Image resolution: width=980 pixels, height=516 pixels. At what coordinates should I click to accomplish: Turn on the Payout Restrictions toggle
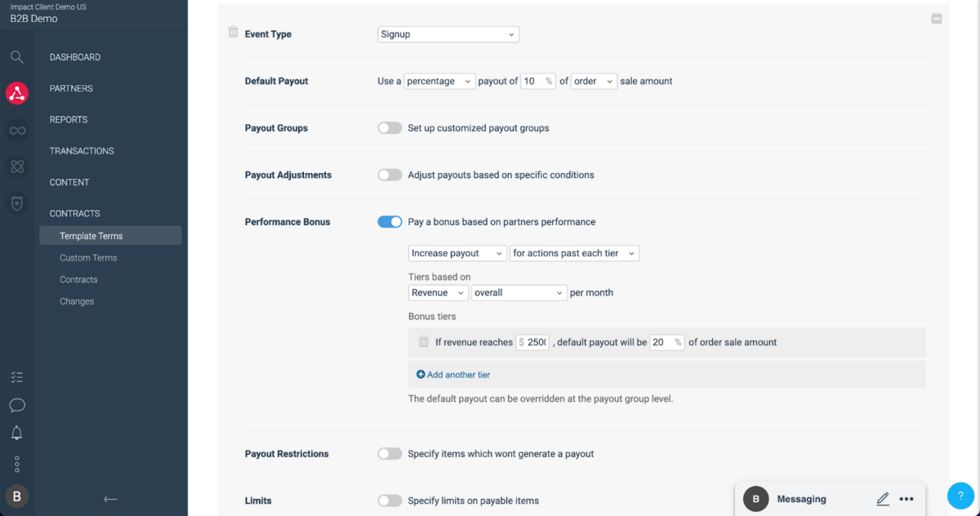click(390, 453)
